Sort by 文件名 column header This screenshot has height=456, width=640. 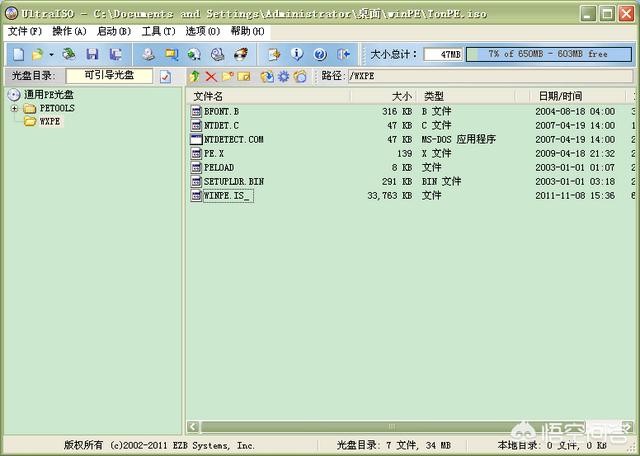coord(269,97)
